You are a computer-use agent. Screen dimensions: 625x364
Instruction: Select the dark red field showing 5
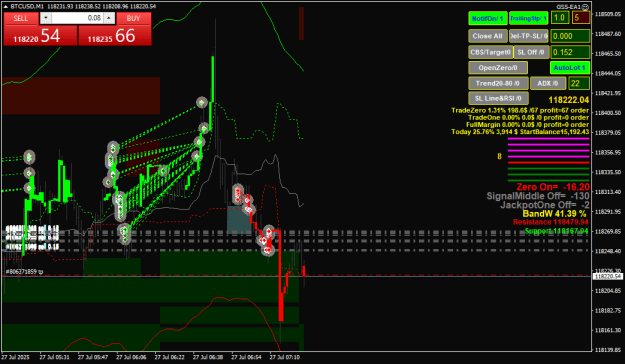pyautogui.click(x=581, y=18)
